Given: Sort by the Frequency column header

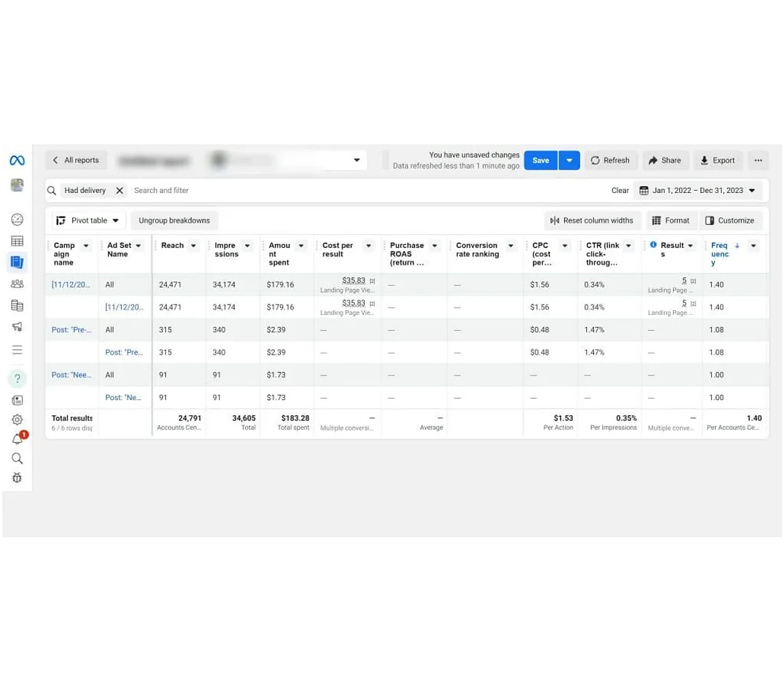Looking at the screenshot, I should tap(720, 254).
